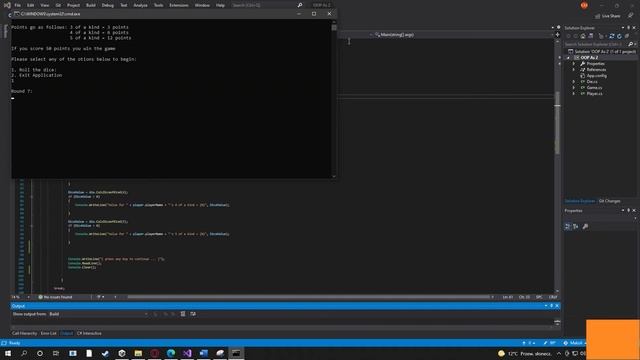640x360 pixels.
Task: Toggle Sync with Active Document in Solution Explorer
Action: pos(611,36)
